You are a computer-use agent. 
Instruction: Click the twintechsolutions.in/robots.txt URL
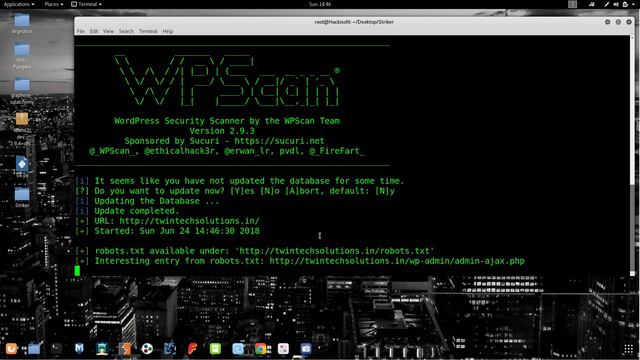335,251
